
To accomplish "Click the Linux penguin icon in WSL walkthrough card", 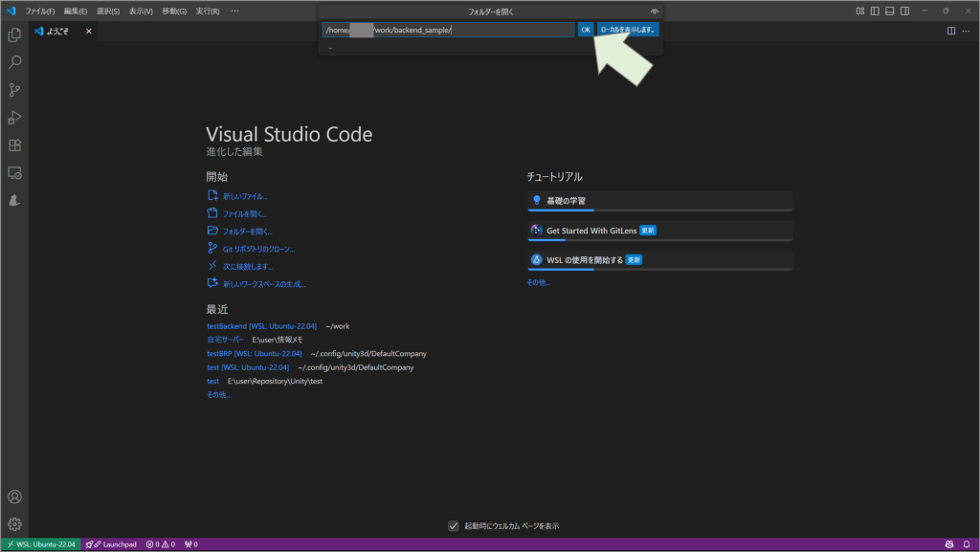I will [x=536, y=260].
